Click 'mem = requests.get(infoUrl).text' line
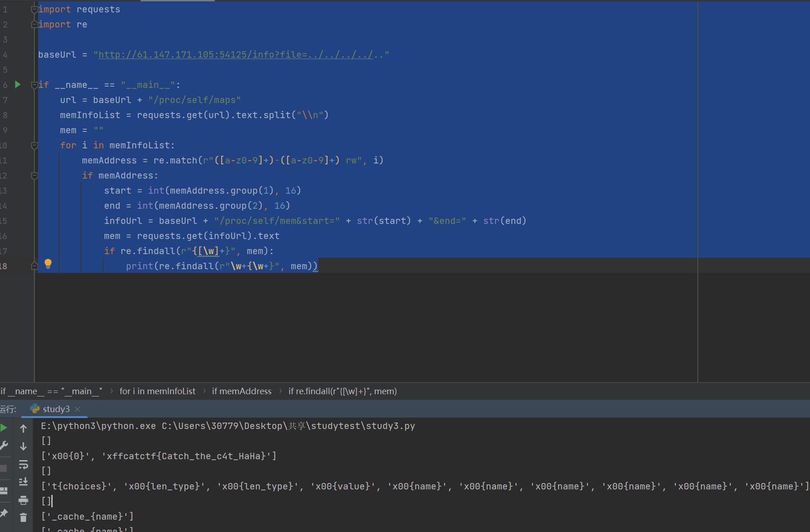810x532 pixels. click(191, 236)
